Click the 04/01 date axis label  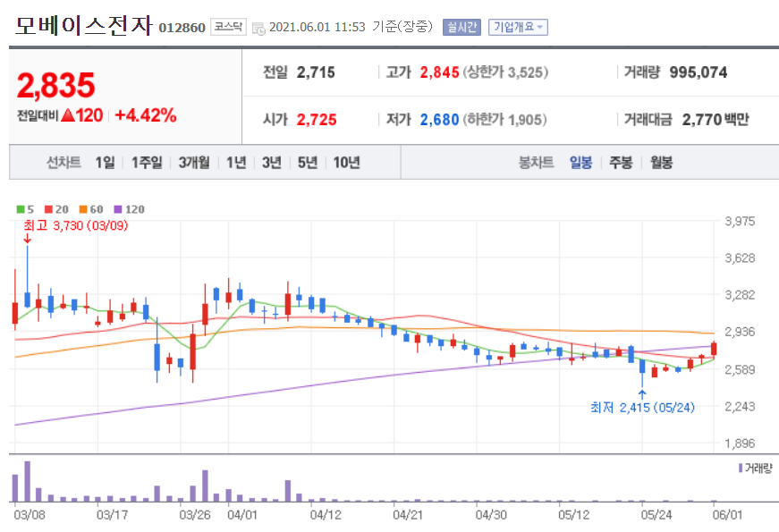(x=242, y=515)
